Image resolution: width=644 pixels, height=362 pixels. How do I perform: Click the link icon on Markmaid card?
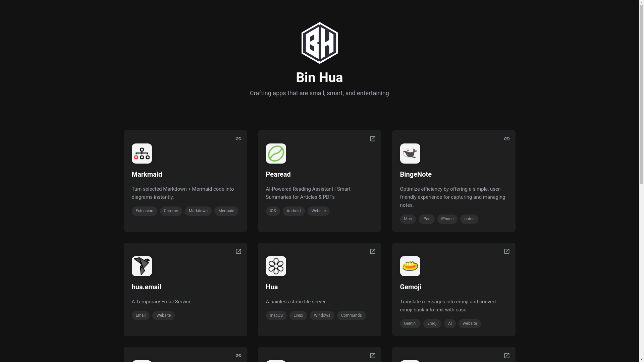(x=238, y=139)
